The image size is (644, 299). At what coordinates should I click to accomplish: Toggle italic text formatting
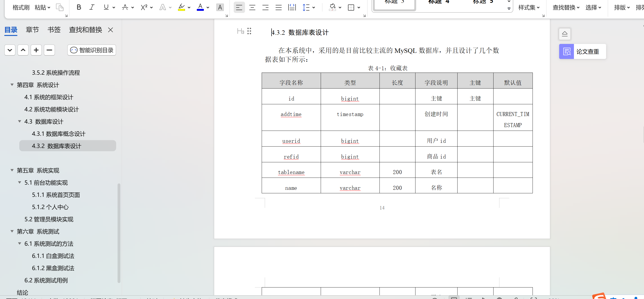click(92, 7)
